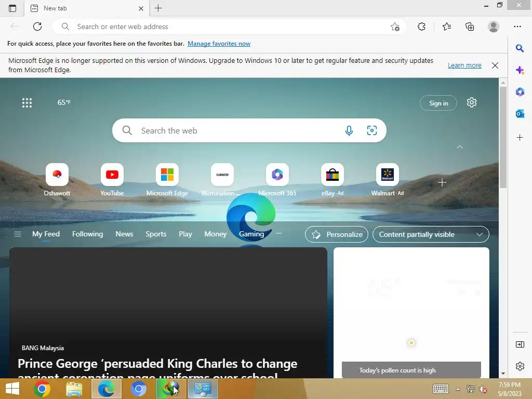Open page settings gear near Sign in
The image size is (532, 399).
click(472, 102)
